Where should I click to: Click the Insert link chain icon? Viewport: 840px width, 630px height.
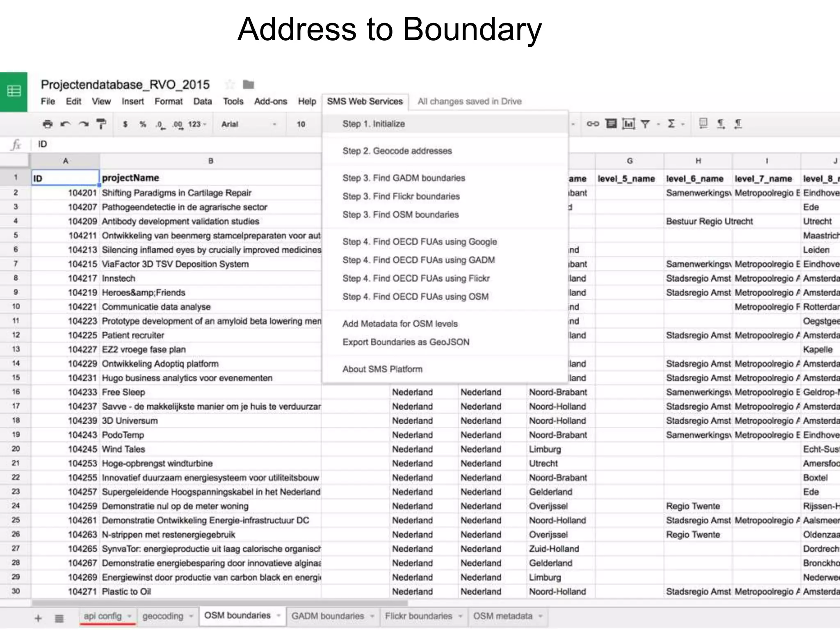593,123
